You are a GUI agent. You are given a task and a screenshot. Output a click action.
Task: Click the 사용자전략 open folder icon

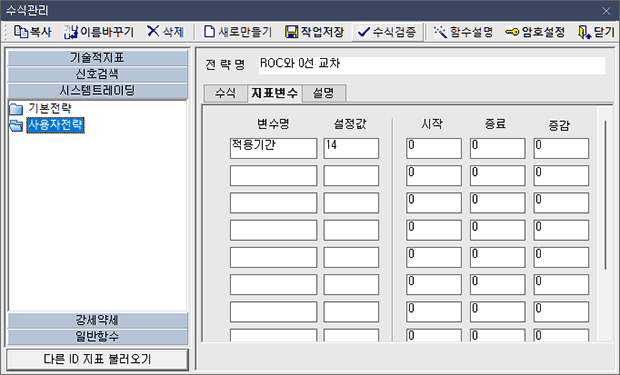click(x=16, y=125)
